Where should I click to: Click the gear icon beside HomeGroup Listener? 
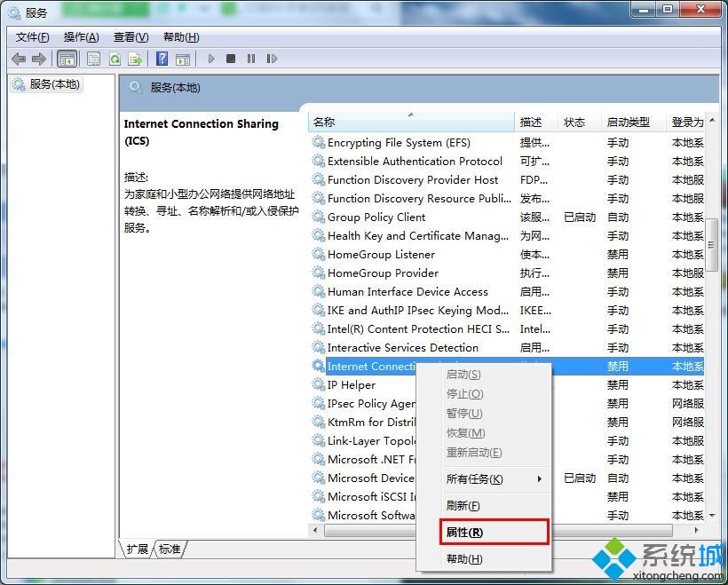319,254
